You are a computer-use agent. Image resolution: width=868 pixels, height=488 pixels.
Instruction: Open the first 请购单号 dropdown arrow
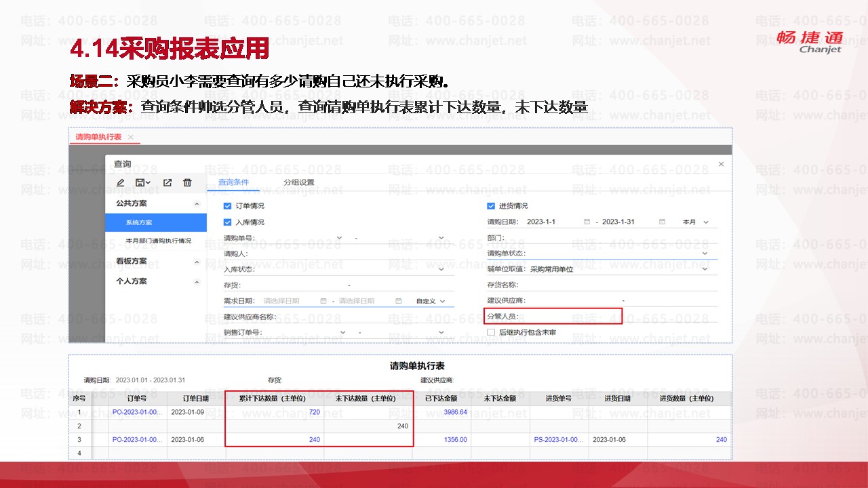tap(340, 238)
